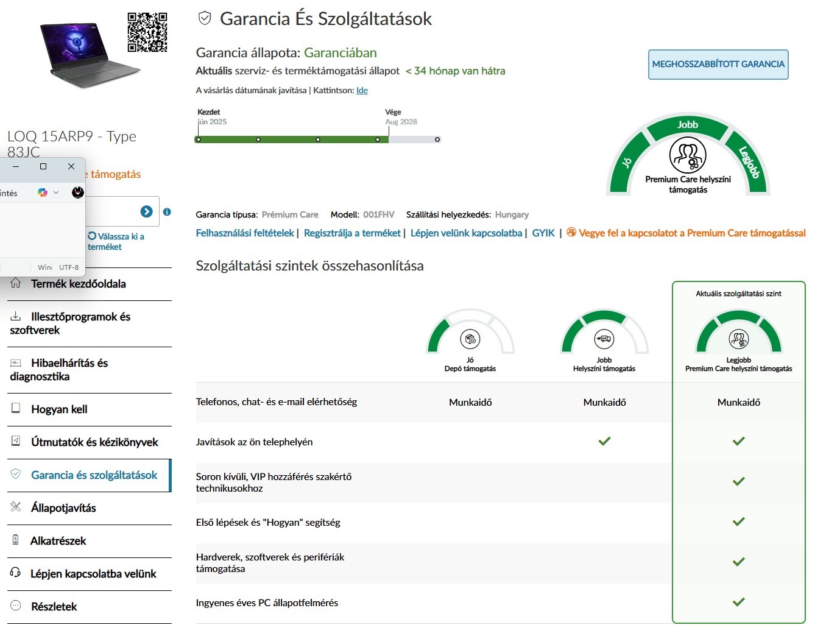Click the Prémium Care warranty type value
840x636 pixels.
[290, 214]
